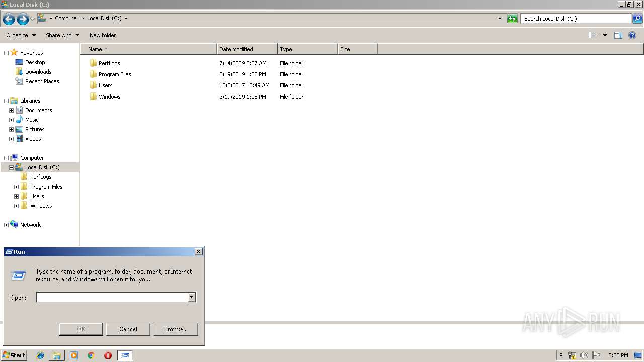Select the Program Files folder icon in file list

coord(93,74)
